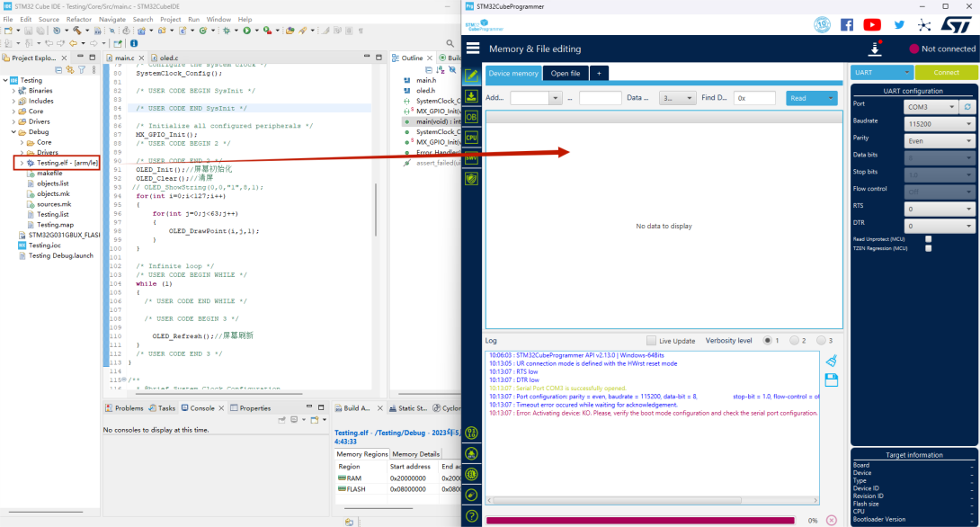Image resolution: width=980 pixels, height=527 pixels.
Task: Open the Project menu in STM32CubeIDE
Action: 170,20
